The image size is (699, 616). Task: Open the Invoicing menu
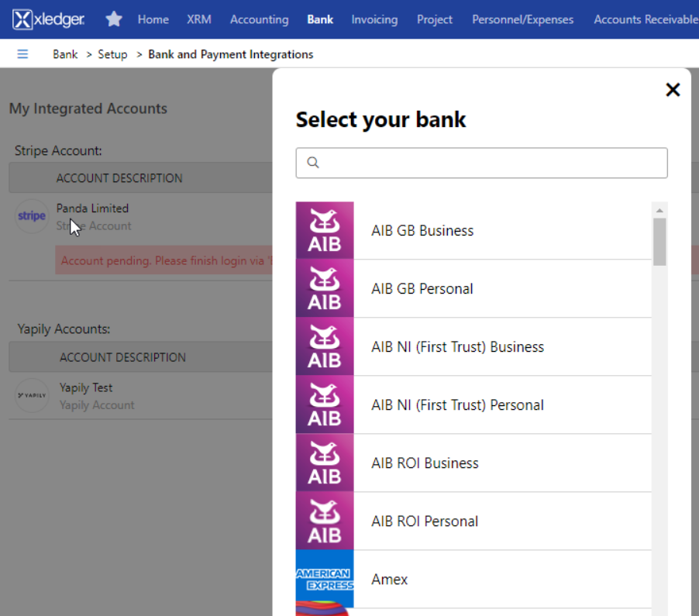[x=374, y=19]
